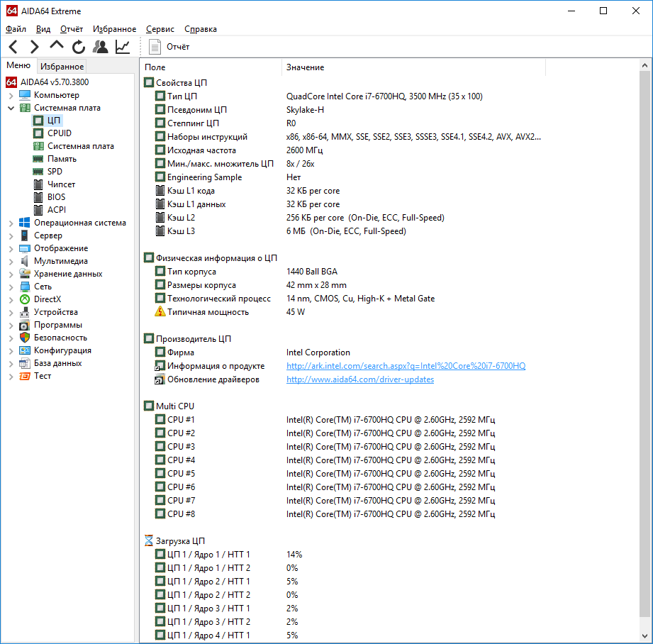Open the aida64.com driver-updates link
The image size is (653, 644).
click(x=359, y=379)
